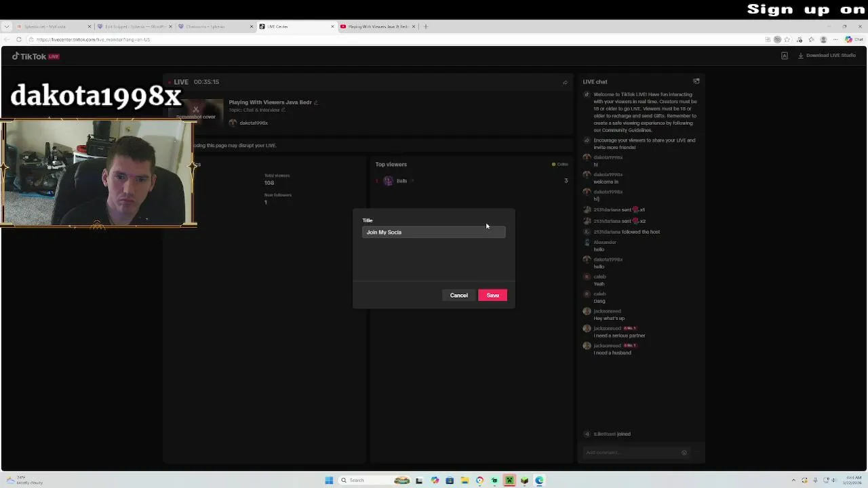
Task: Open the Copilot Chat button
Action: click(853, 39)
